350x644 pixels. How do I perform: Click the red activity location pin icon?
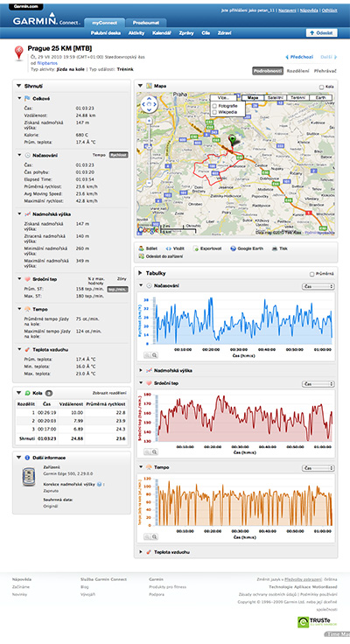pos(18,53)
